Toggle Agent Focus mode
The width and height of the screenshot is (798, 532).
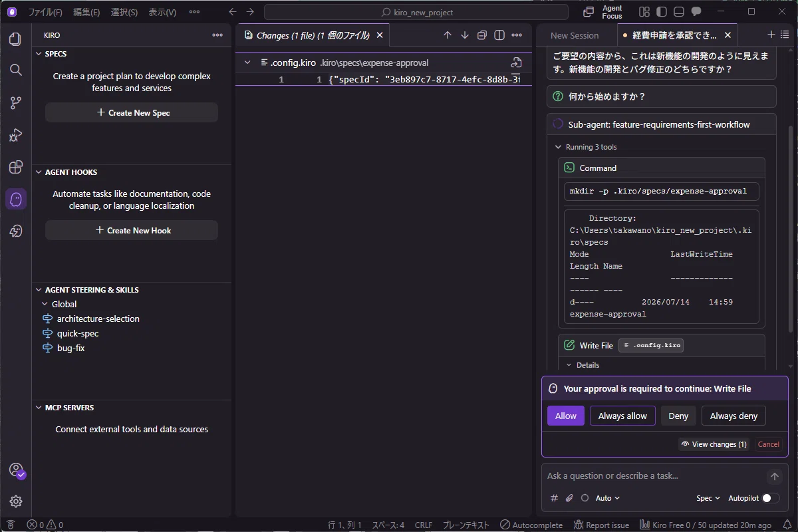pyautogui.click(x=603, y=12)
